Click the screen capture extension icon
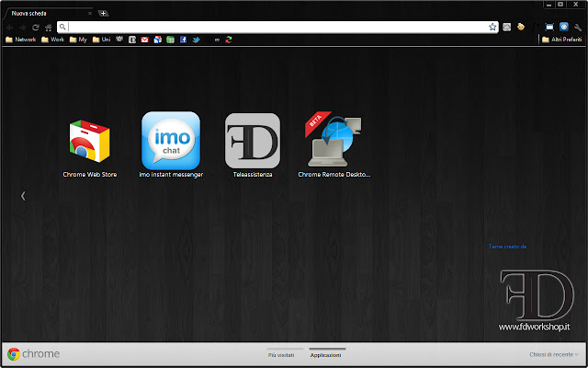The height and width of the screenshot is (368, 588). point(549,27)
